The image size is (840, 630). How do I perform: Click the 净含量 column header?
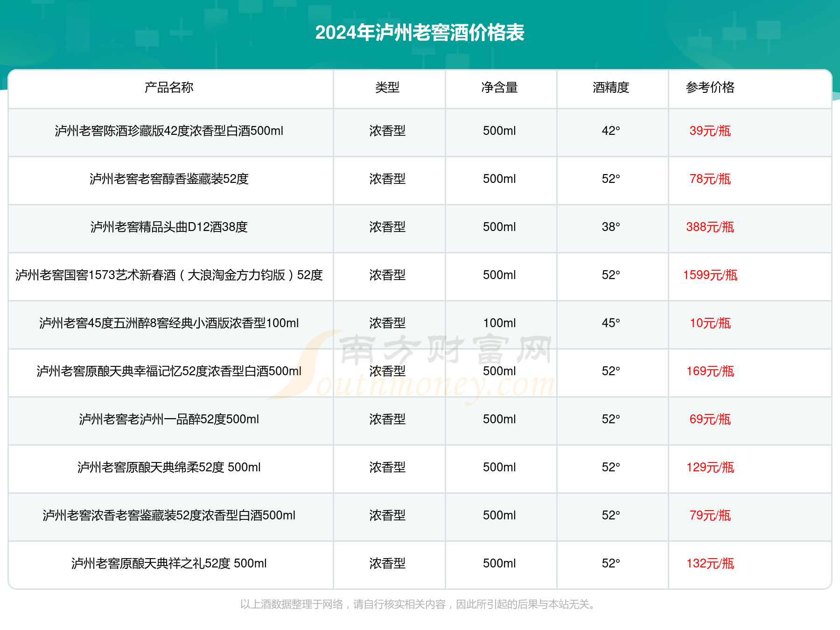[499, 87]
